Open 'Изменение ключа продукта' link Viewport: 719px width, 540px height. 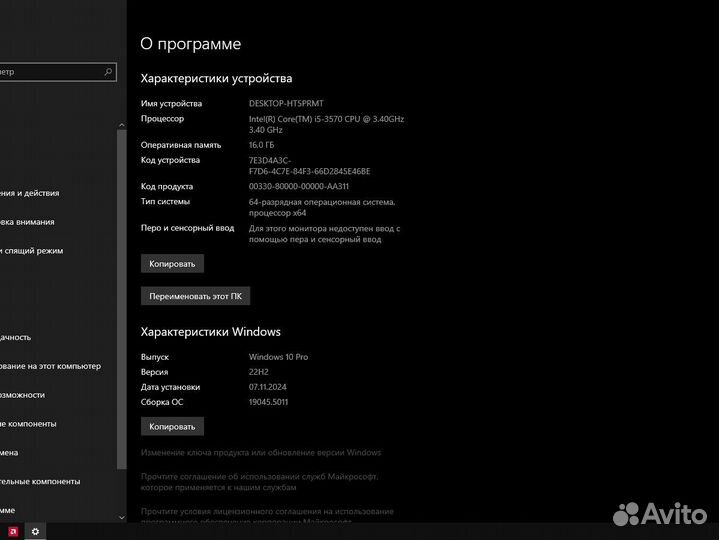pos(261,453)
